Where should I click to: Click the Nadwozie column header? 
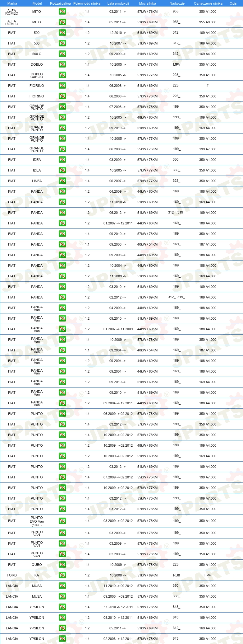pyautogui.click(x=177, y=3)
